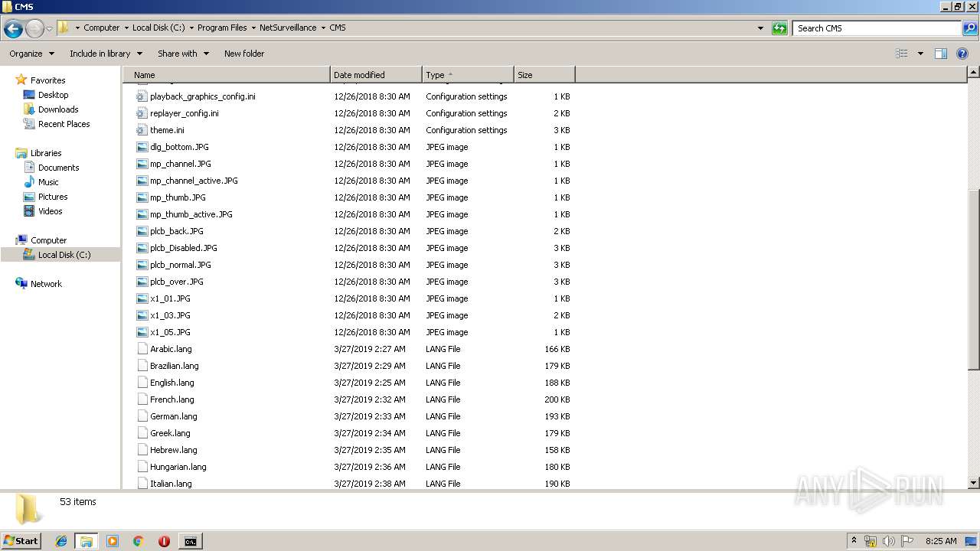Navigate to NetSurveillance breadcrumb

click(x=288, y=28)
